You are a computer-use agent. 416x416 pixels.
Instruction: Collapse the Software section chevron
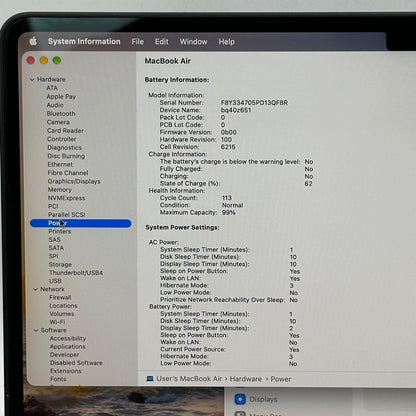[36, 330]
